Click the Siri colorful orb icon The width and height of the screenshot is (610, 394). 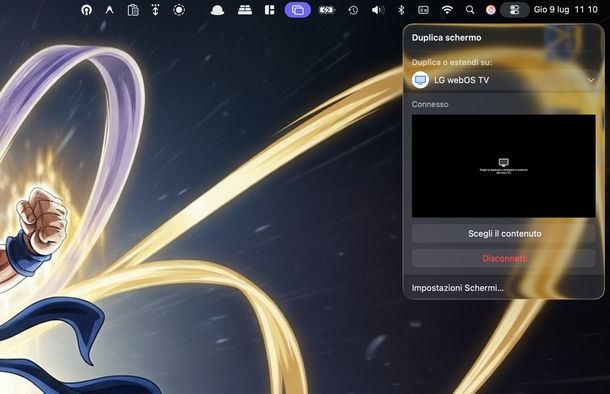tap(491, 10)
